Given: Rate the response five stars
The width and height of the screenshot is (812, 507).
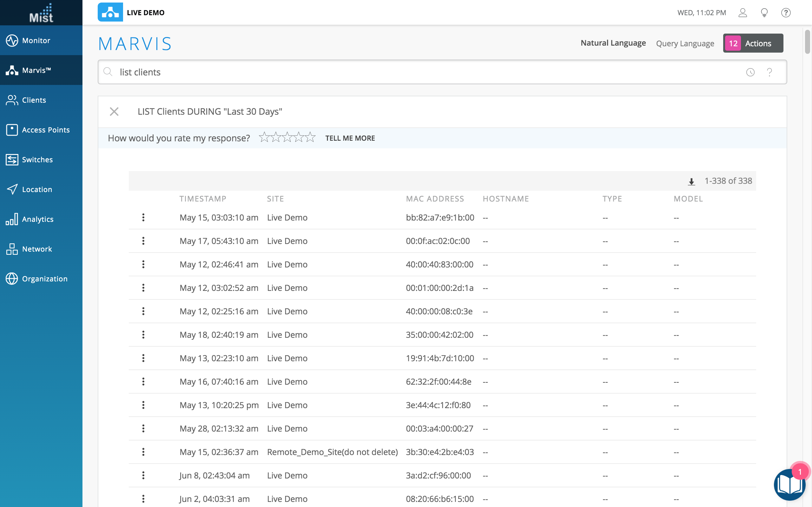Looking at the screenshot, I should coord(311,137).
